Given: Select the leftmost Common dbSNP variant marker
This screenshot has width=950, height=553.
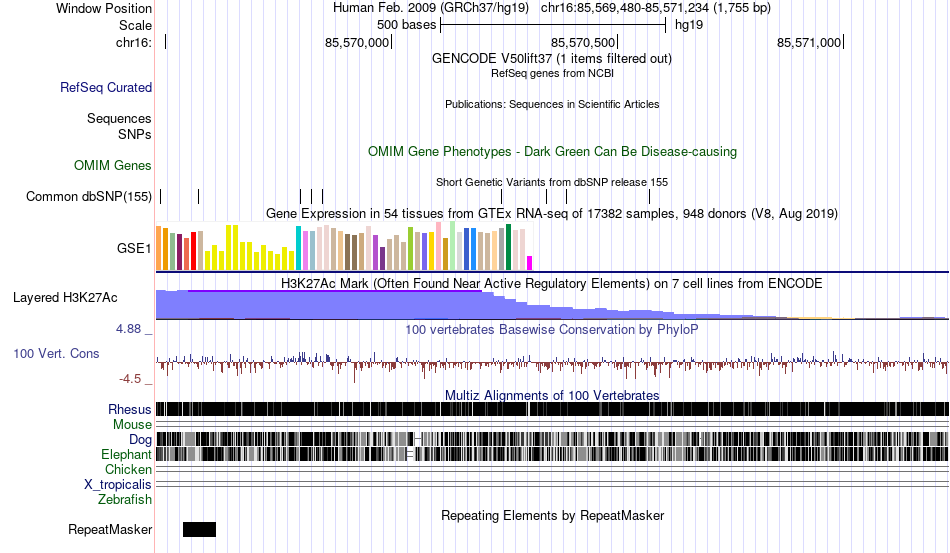Looking at the screenshot, I should (161, 196).
